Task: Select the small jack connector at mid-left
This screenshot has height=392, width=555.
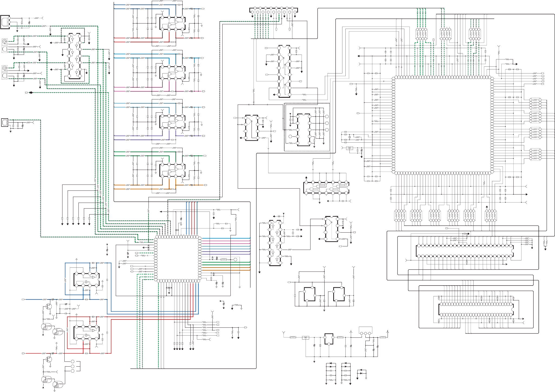Action: pos(5,123)
